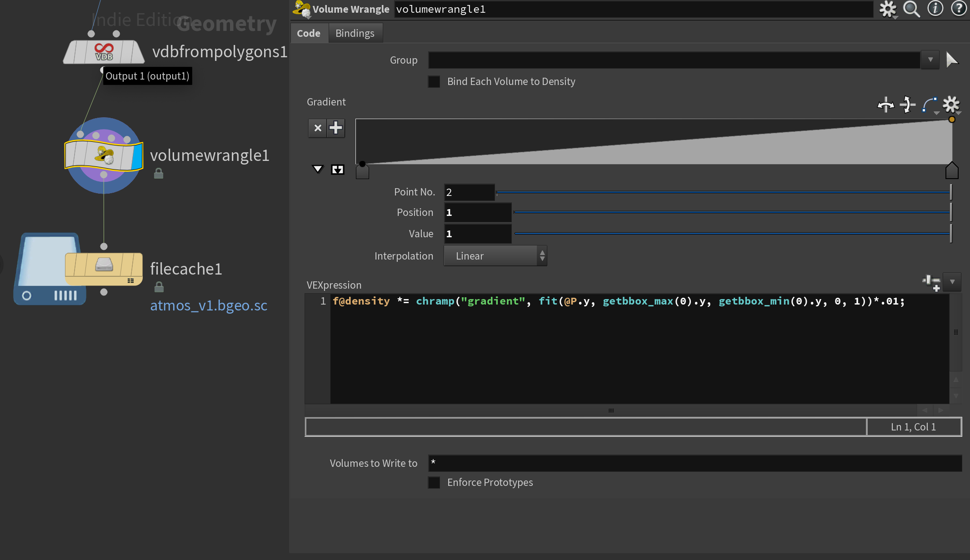970x560 pixels.
Task: Toggle the Enforce Prototypes checkbox
Action: 434,483
